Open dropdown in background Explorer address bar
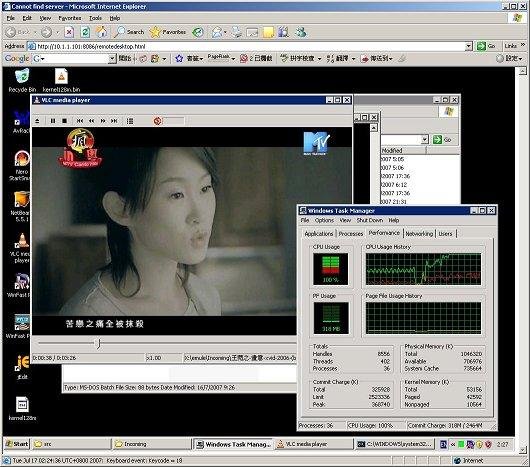Image resolution: width=530 pixels, height=467 pixels. coord(425,139)
